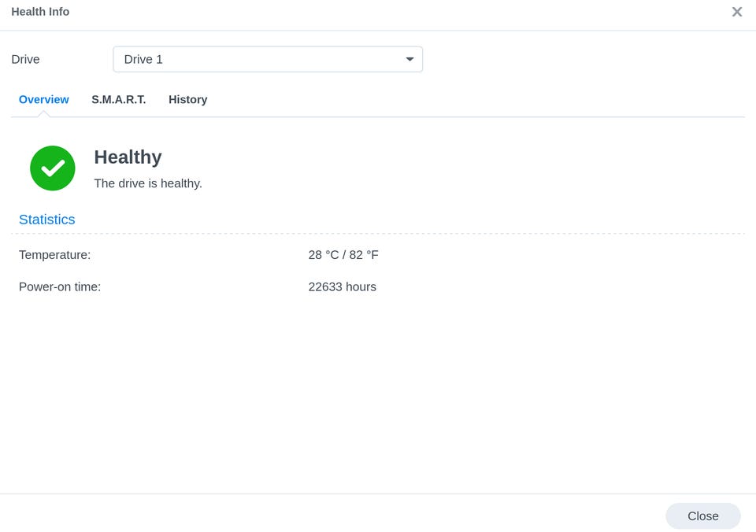Click the Power-on time label
This screenshot has width=756, height=532.
(60, 286)
